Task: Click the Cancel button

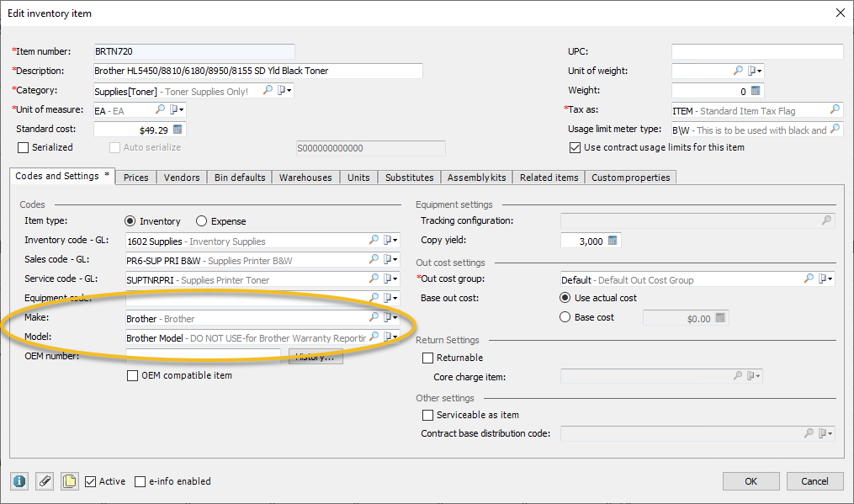Action: (x=814, y=481)
